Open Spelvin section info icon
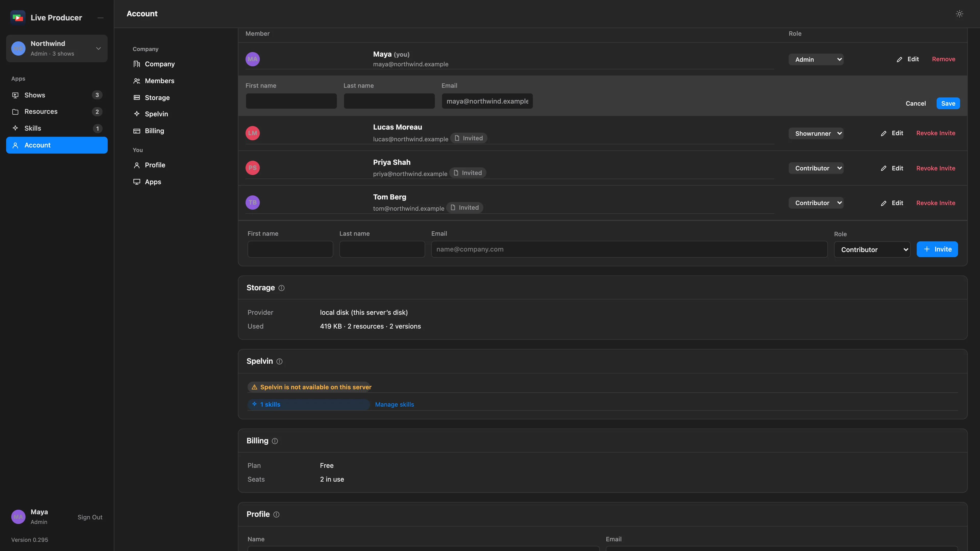The width and height of the screenshot is (980, 551). point(279,361)
